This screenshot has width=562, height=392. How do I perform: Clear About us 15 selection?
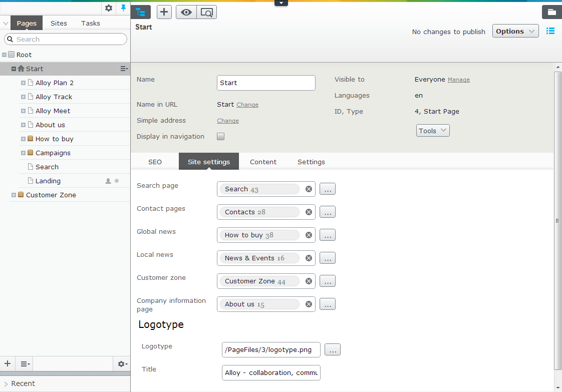[309, 304]
